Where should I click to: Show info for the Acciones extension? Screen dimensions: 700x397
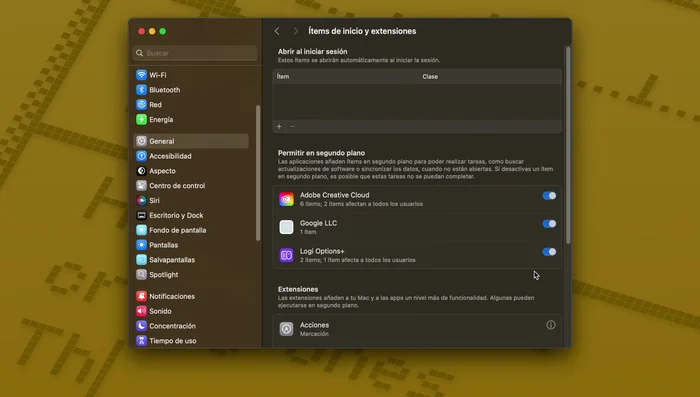point(551,325)
